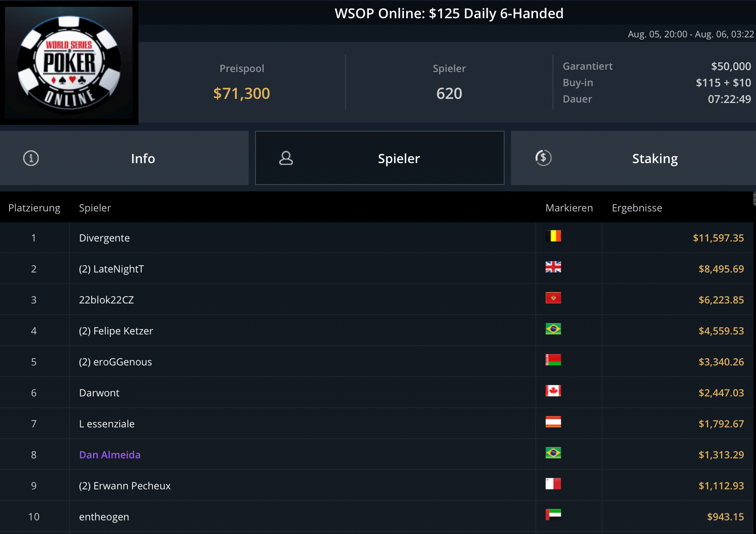Click the Belgian flag beside Divergente
This screenshot has height=534, width=756.
point(553,236)
